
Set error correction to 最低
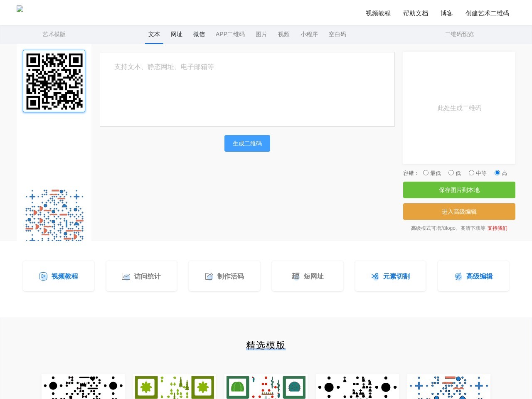click(426, 172)
